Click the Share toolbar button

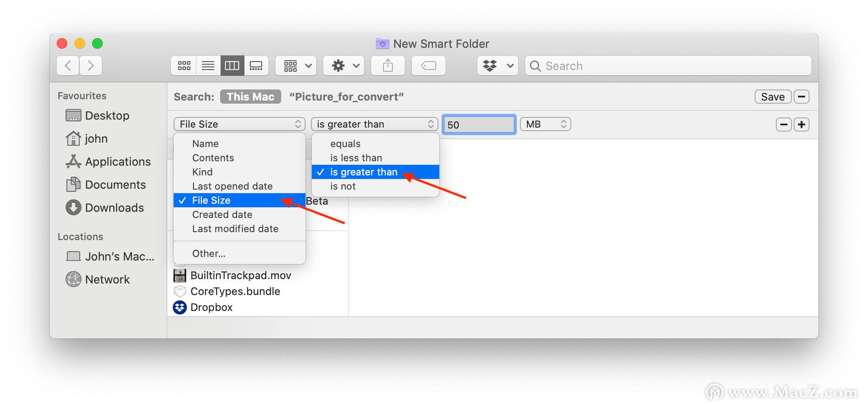point(388,66)
